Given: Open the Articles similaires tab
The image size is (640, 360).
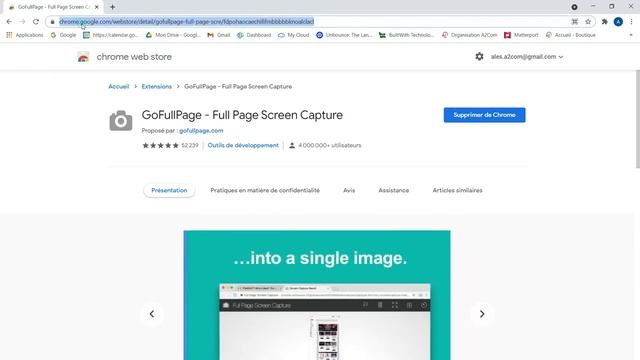Looking at the screenshot, I should 457,190.
